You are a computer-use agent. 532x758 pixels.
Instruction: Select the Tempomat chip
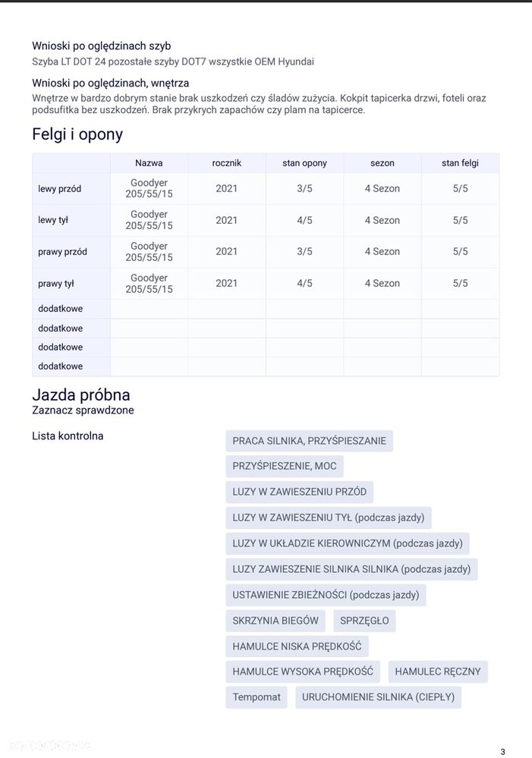pyautogui.click(x=257, y=697)
